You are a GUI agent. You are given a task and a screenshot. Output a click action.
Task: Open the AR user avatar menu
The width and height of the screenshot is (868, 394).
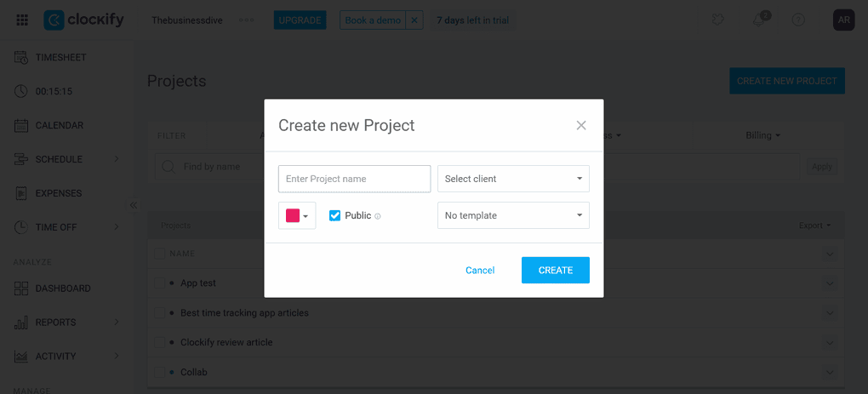pos(843,20)
